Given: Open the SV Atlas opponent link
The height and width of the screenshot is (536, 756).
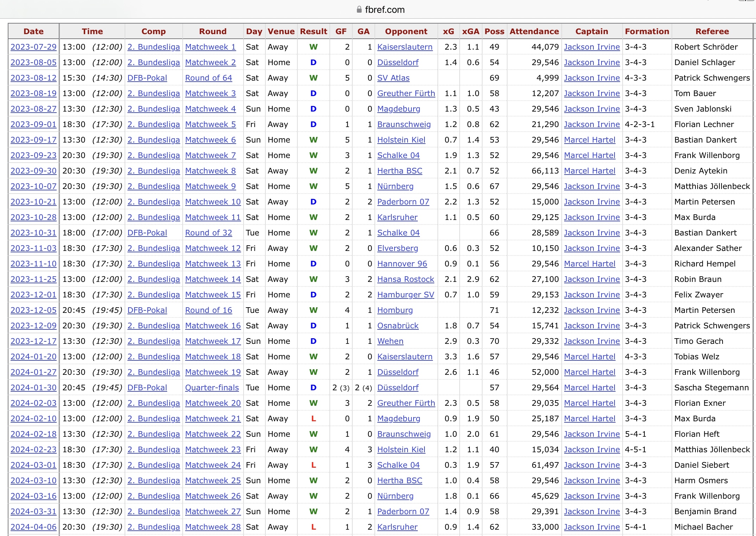Looking at the screenshot, I should (393, 78).
